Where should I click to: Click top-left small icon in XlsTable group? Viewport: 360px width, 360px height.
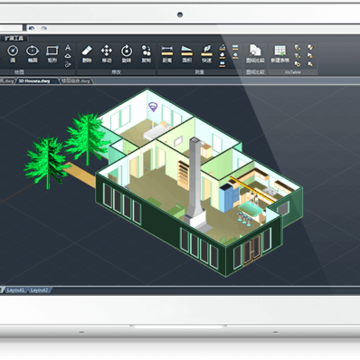[x=298, y=48]
